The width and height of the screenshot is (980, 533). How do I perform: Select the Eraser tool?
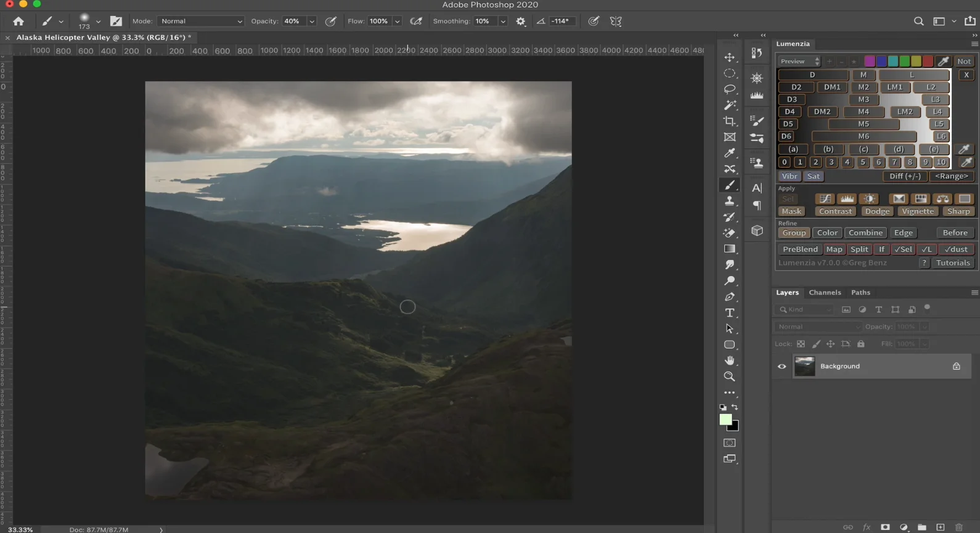point(730,233)
